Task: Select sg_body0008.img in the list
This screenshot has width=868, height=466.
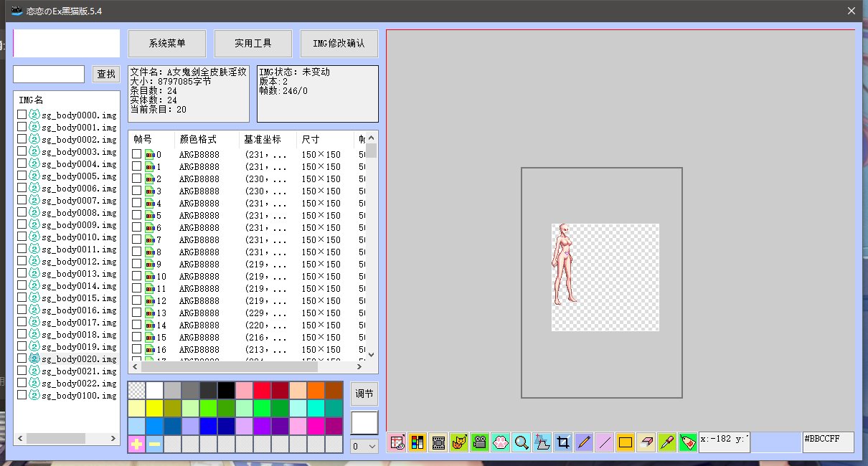Action: pyautogui.click(x=79, y=212)
